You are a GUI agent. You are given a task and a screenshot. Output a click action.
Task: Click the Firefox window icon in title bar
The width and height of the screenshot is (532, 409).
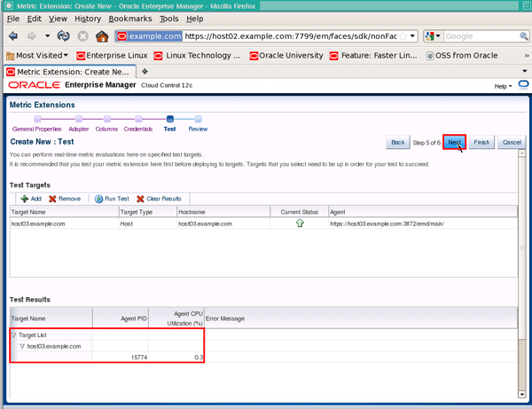9,6
